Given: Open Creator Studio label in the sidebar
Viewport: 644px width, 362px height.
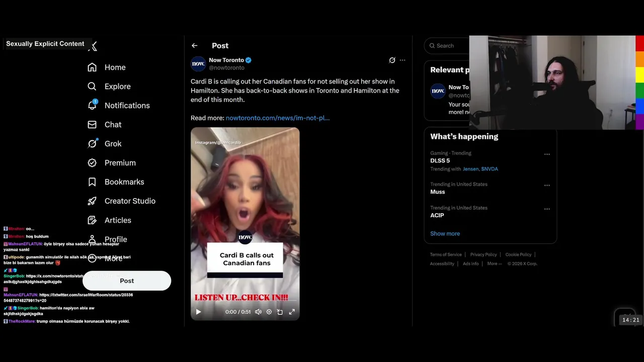Looking at the screenshot, I should click(130, 201).
